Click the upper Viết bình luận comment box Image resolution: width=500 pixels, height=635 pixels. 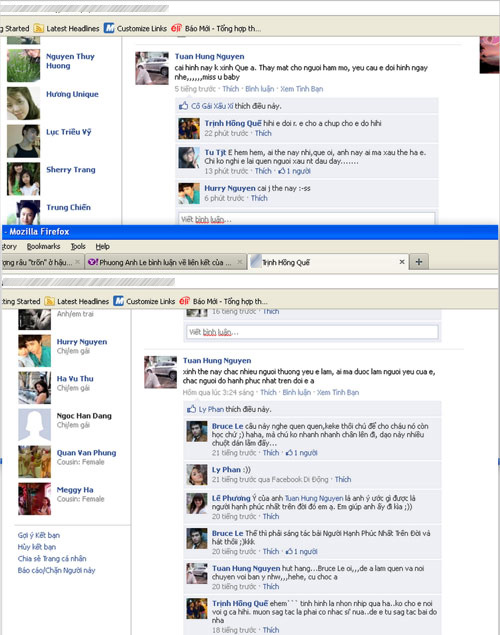pyautogui.click(x=306, y=219)
